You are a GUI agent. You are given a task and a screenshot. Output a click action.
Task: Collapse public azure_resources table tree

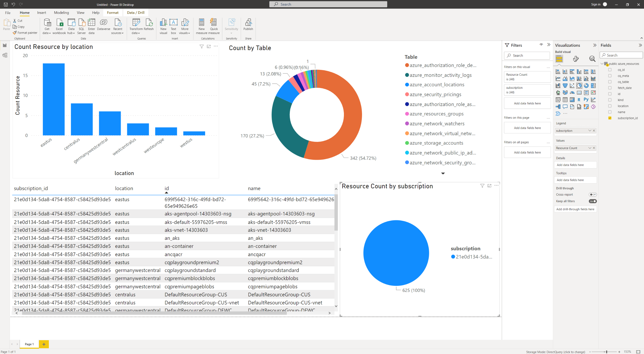(602, 64)
